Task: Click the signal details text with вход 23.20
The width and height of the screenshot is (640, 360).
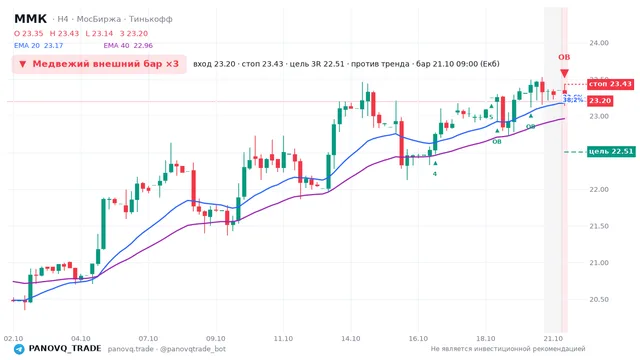Action: coord(346,64)
